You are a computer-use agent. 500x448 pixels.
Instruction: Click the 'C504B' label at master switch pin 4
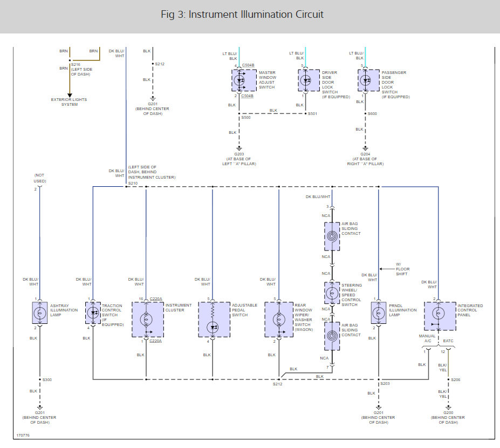pyautogui.click(x=248, y=65)
